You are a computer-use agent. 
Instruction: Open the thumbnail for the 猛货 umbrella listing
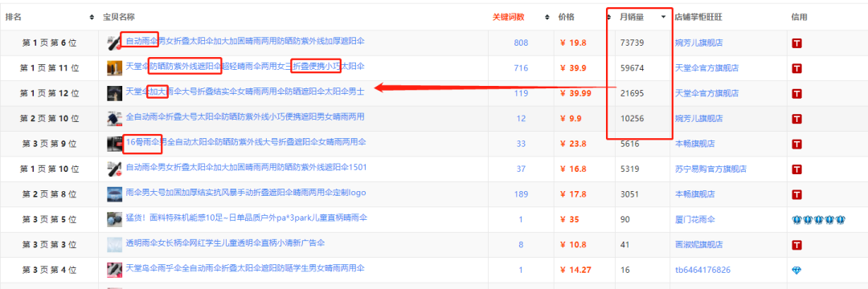(115, 219)
